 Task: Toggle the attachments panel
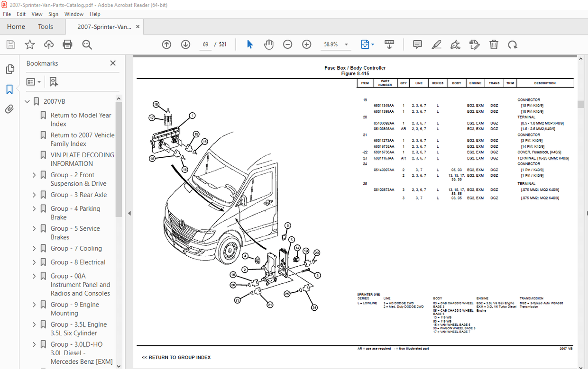point(10,108)
